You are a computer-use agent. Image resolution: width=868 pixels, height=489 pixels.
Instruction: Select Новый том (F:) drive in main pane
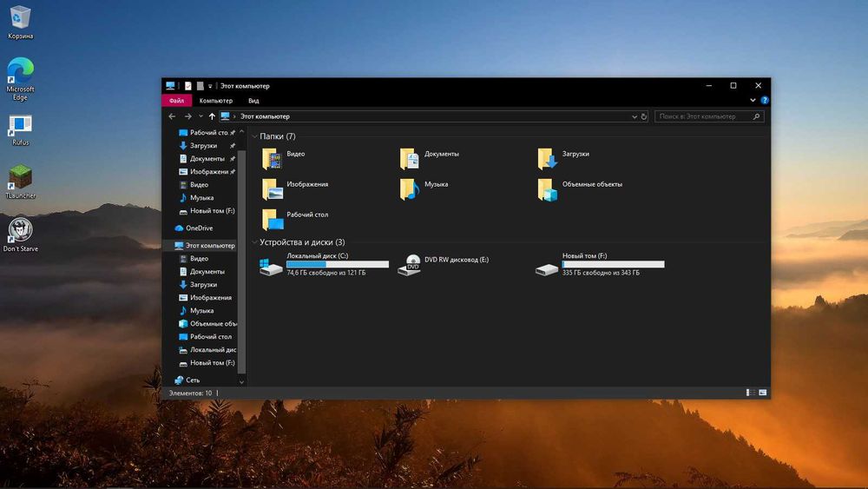(600, 264)
